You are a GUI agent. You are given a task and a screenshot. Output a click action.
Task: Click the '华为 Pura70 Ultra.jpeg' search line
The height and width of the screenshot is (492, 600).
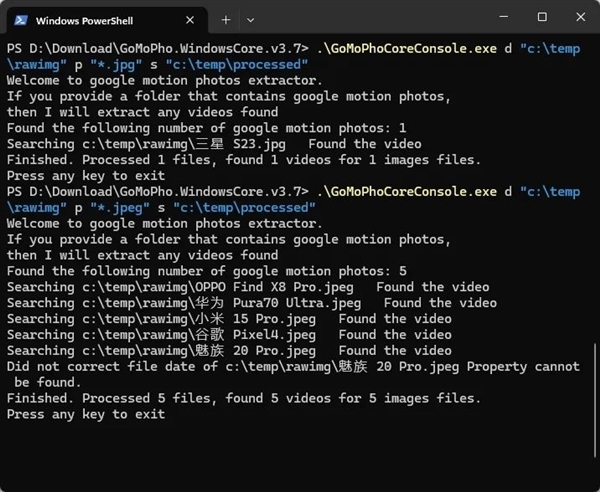click(251, 303)
